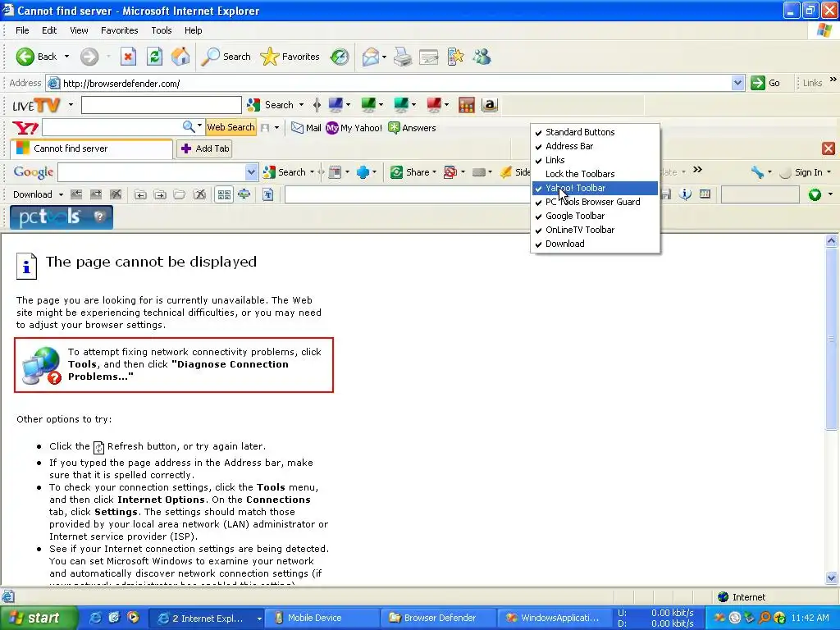Open My Yahoo! from Yahoo toolbar
Screen dimensions: 840x630
[x=354, y=127]
